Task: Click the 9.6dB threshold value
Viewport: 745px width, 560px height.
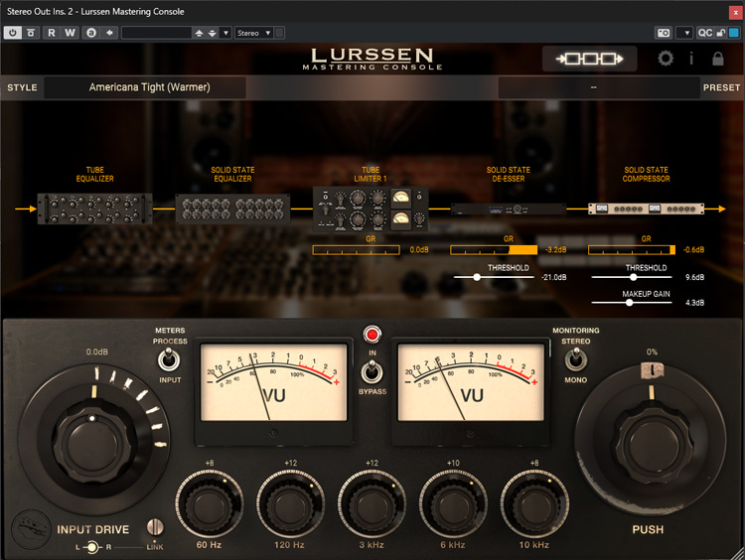Action: coord(694,277)
